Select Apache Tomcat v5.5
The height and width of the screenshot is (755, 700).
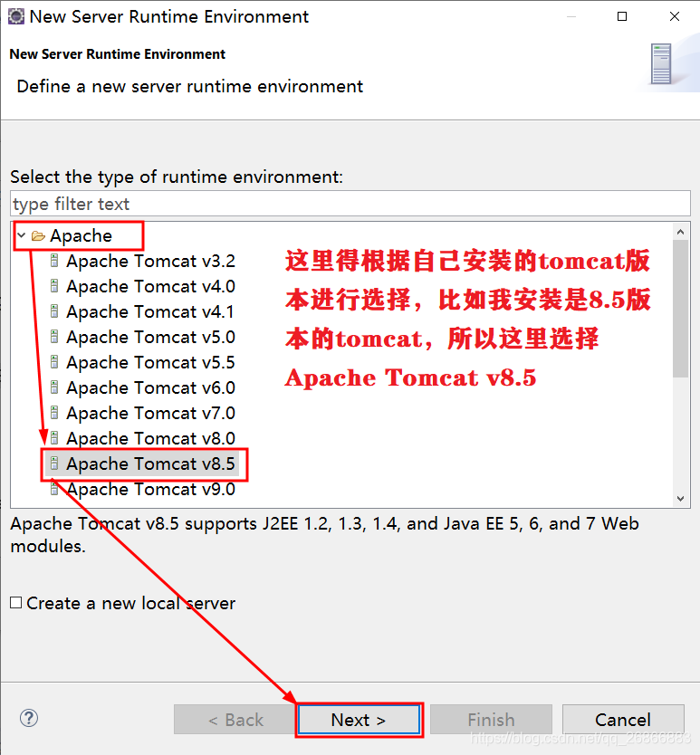coord(150,363)
